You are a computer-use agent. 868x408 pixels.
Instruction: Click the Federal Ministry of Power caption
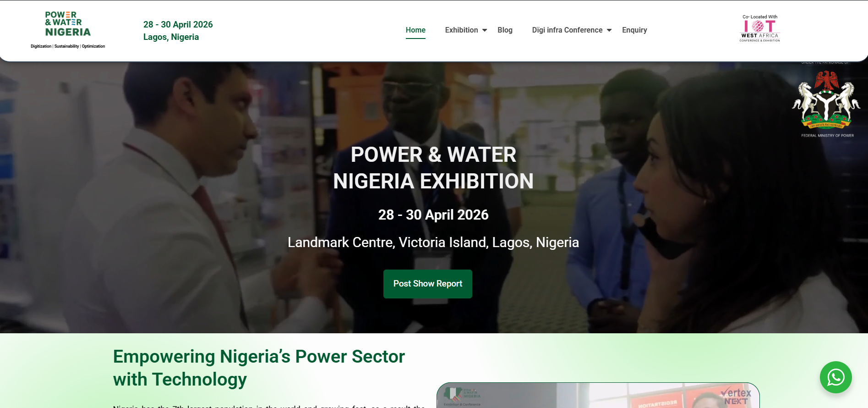pyautogui.click(x=827, y=136)
